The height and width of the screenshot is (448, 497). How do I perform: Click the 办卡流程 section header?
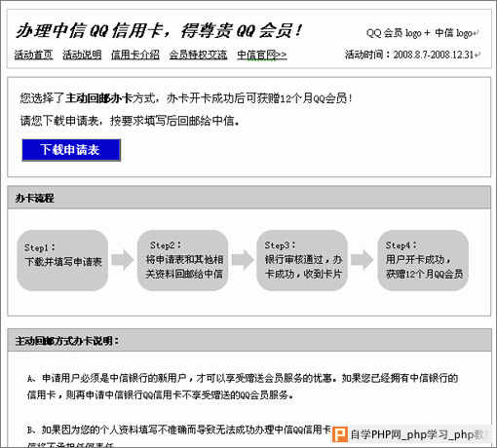(249, 198)
